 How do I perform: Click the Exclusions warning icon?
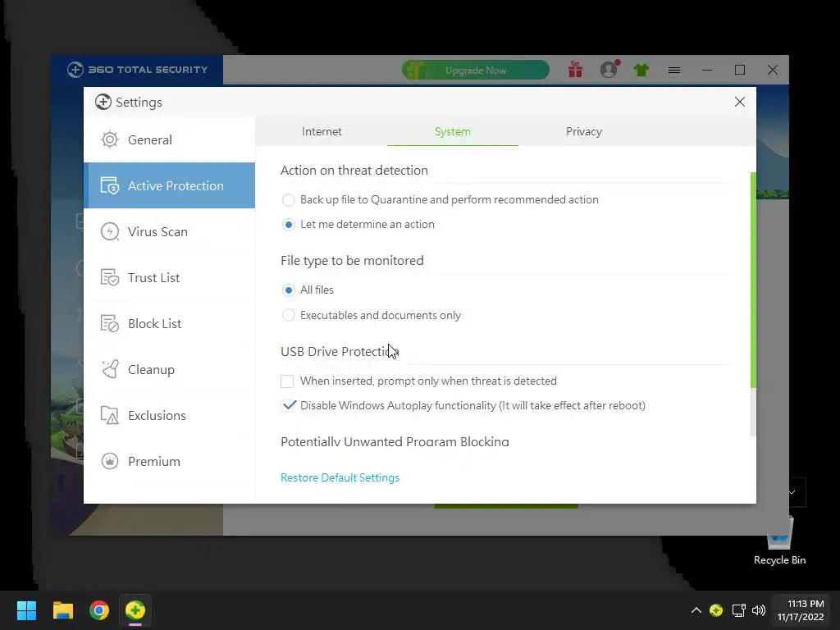(110, 415)
